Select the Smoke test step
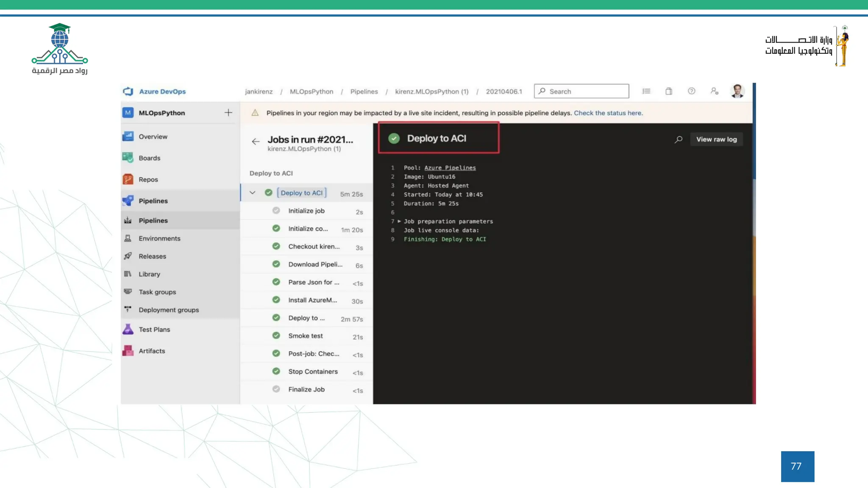 306,336
